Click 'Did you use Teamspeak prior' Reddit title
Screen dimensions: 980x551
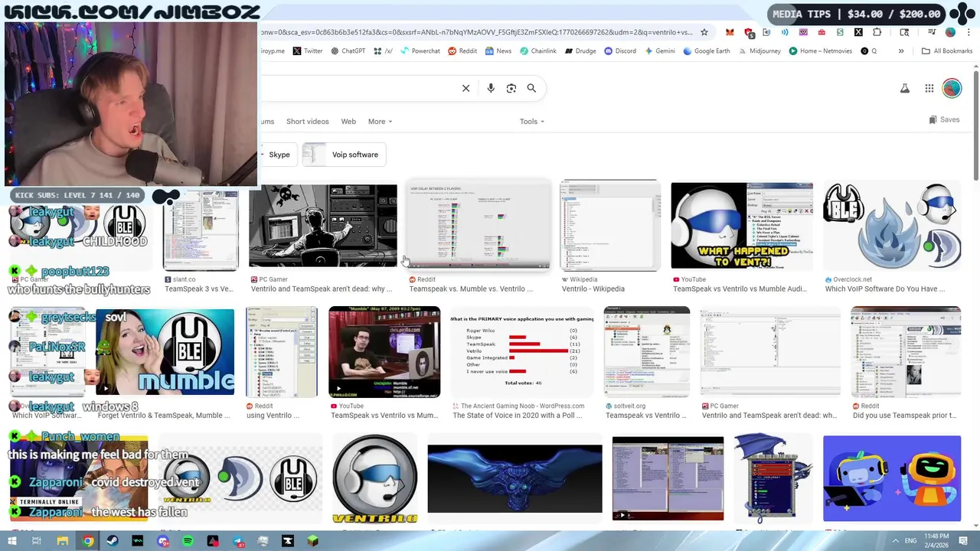tap(904, 416)
